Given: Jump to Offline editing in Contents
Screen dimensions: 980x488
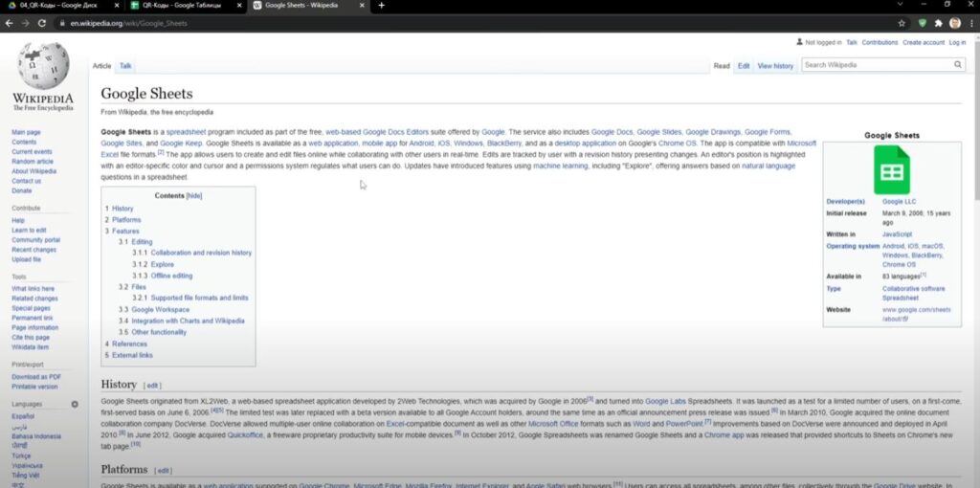Looking at the screenshot, I should 170,276.
